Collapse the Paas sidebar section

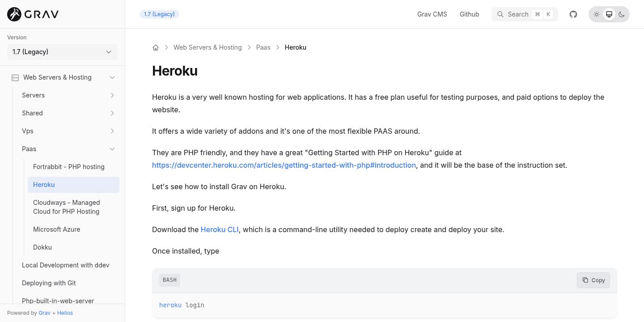click(112, 149)
